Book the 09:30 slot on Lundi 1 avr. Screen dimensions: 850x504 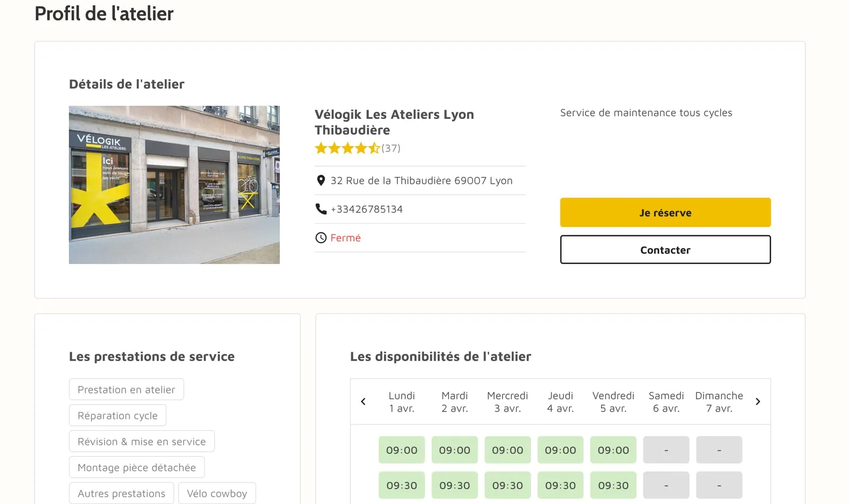point(402,485)
